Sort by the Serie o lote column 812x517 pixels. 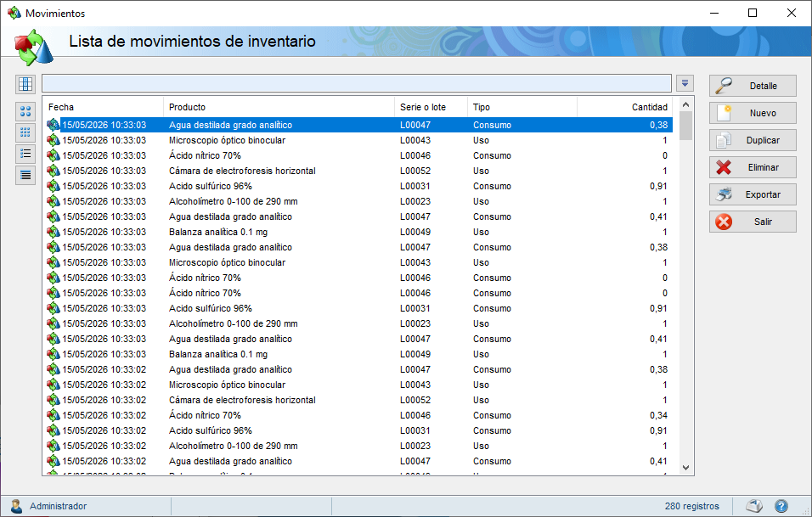coord(431,107)
